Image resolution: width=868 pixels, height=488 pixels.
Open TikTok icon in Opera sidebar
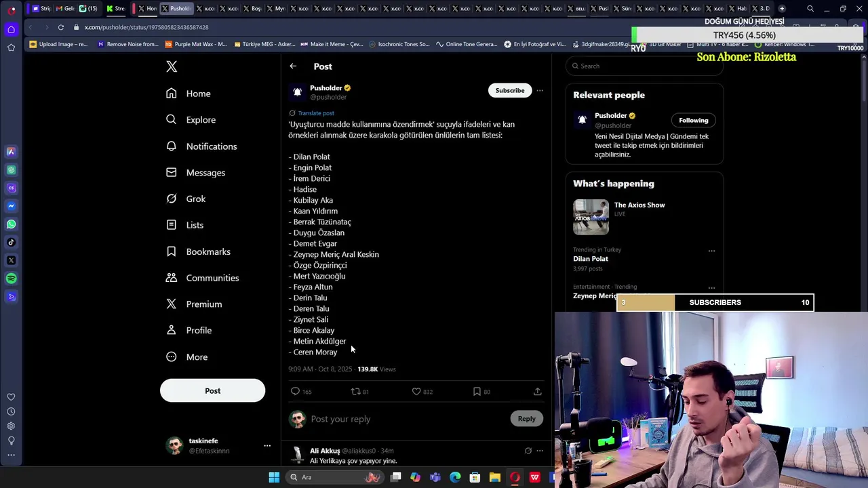[11, 242]
